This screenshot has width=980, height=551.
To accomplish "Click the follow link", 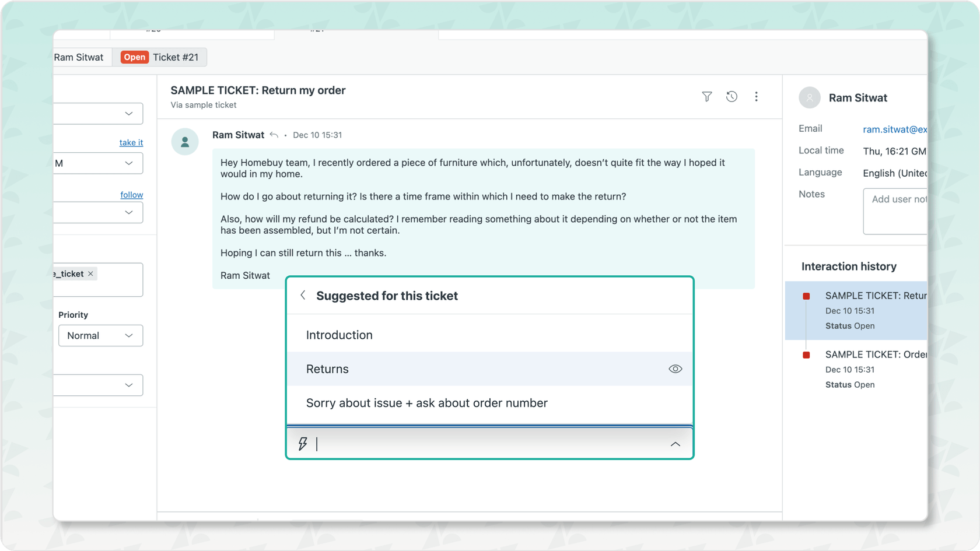I will click(x=131, y=194).
